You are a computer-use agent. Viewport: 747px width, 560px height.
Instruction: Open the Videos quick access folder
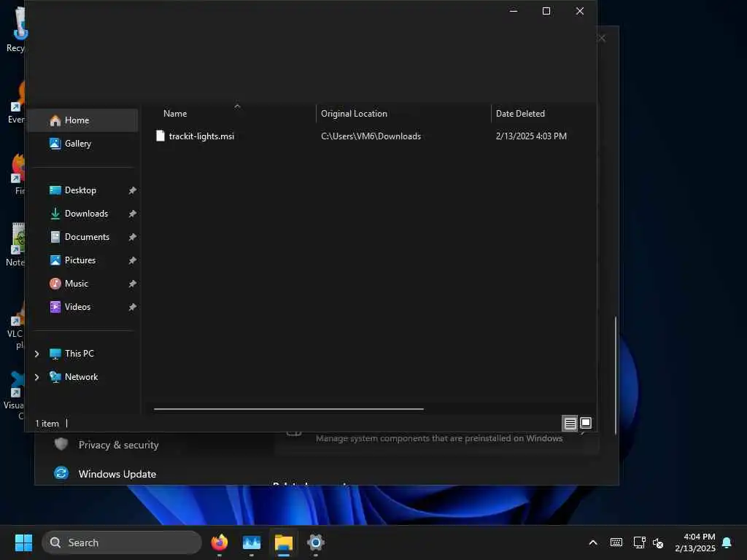(82, 307)
